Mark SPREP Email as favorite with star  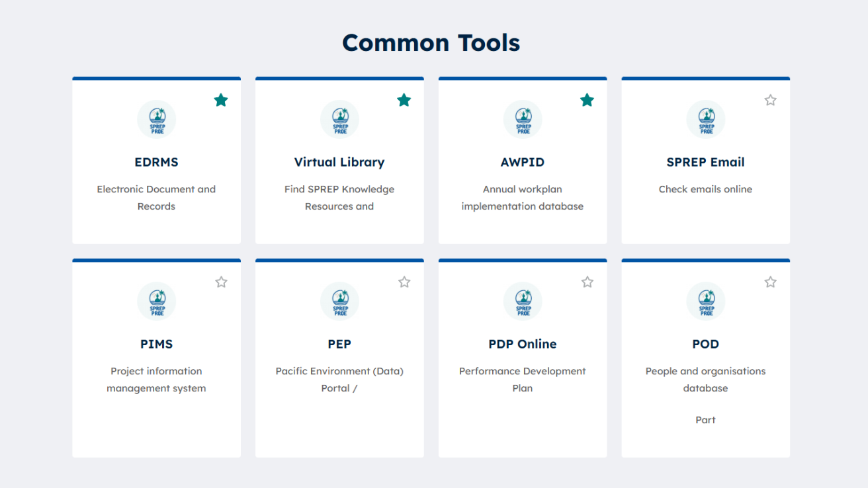pyautogui.click(x=770, y=101)
